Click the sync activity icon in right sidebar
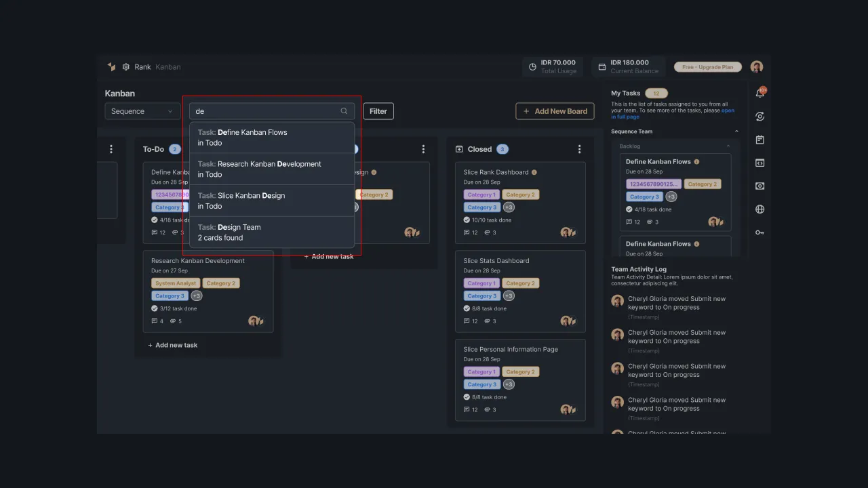 point(759,116)
